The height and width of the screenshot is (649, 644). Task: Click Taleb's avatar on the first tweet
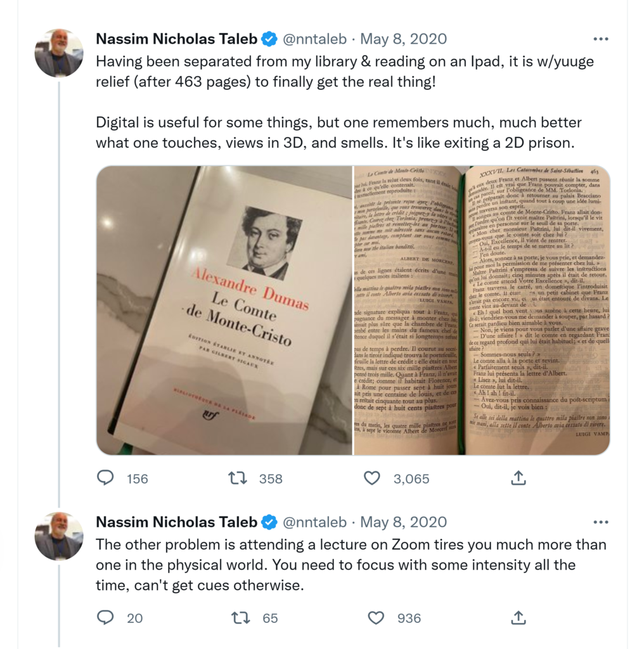tap(59, 53)
